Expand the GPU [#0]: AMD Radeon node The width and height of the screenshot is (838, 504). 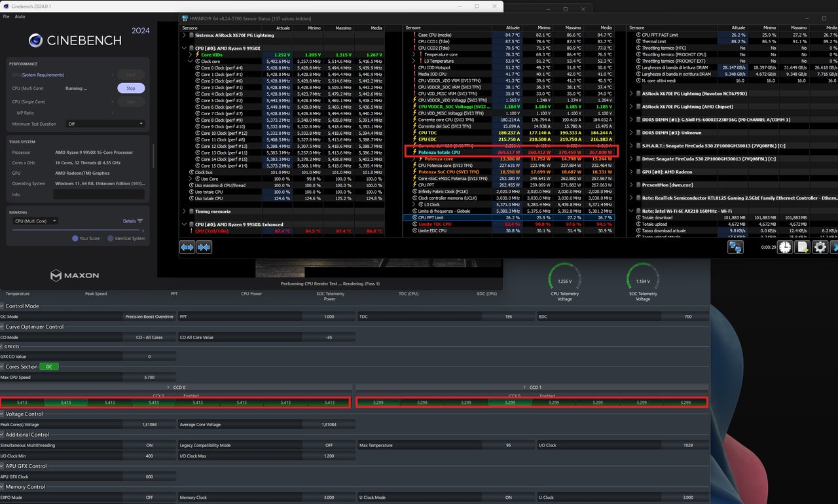(631, 171)
